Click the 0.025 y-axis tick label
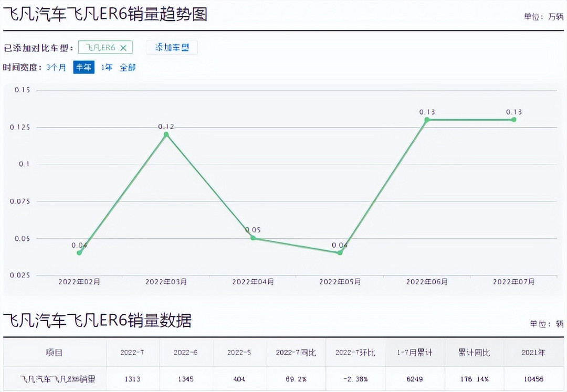Viewport: 567px width, 392px height. coord(20,276)
